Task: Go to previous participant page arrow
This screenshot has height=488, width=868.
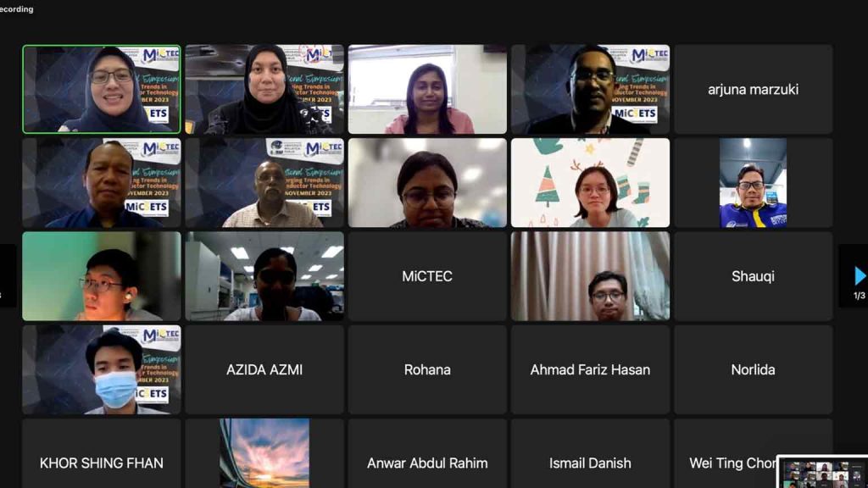Action: click(7, 275)
